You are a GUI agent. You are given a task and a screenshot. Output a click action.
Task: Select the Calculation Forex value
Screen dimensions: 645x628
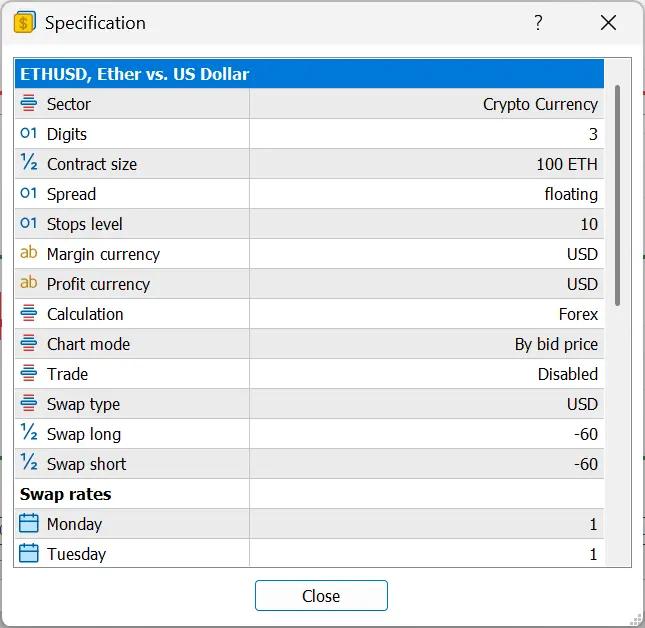tap(578, 314)
